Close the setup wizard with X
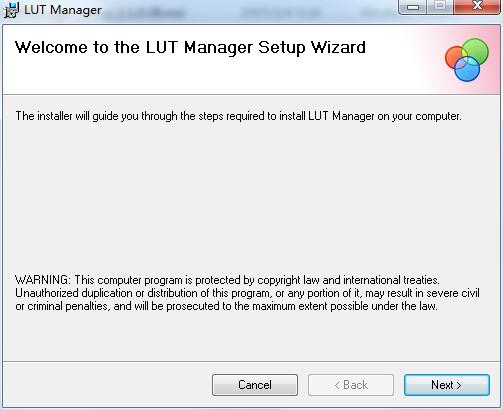The height and width of the screenshot is (410, 503). (477, 7)
